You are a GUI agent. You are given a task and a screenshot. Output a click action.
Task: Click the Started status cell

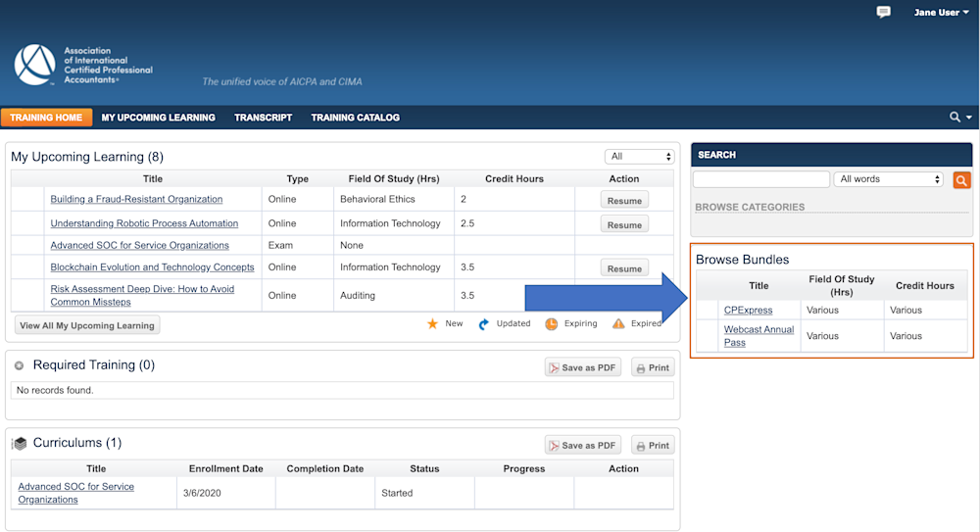coord(397,493)
